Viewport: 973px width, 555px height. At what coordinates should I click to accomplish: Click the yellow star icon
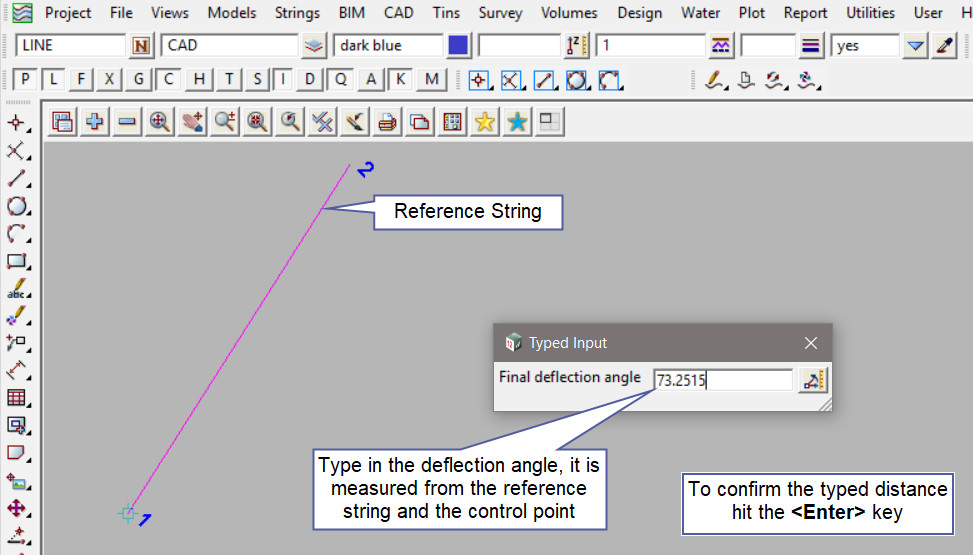click(485, 122)
